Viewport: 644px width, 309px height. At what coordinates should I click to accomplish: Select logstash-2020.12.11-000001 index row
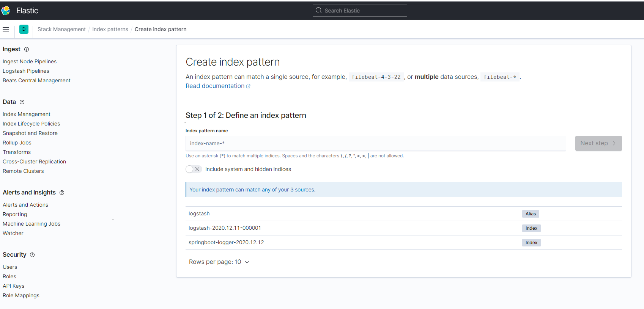404,228
